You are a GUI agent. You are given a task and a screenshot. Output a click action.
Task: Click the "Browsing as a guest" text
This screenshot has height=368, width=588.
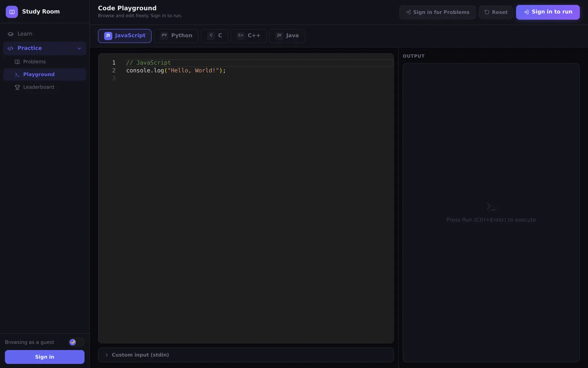pyautogui.click(x=29, y=342)
